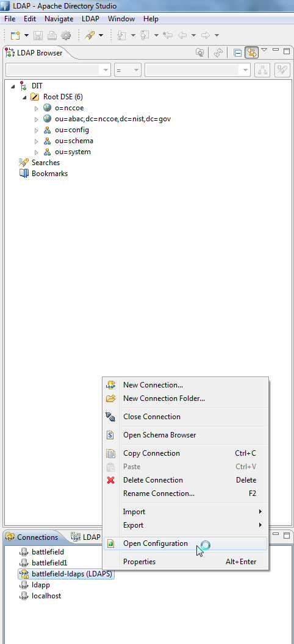Expand the ou=schema entry
Screen dimensions: 294x644
pyautogui.click(x=36, y=141)
